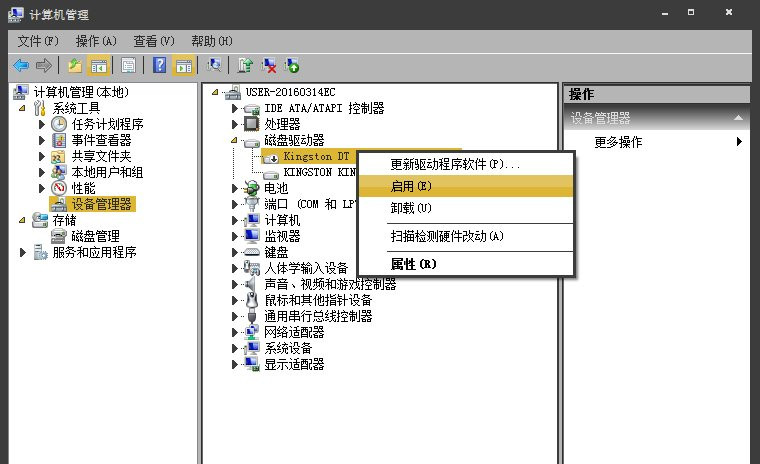Click the 处理器 processor chip icon
This screenshot has height=464, width=760.
(x=252, y=124)
